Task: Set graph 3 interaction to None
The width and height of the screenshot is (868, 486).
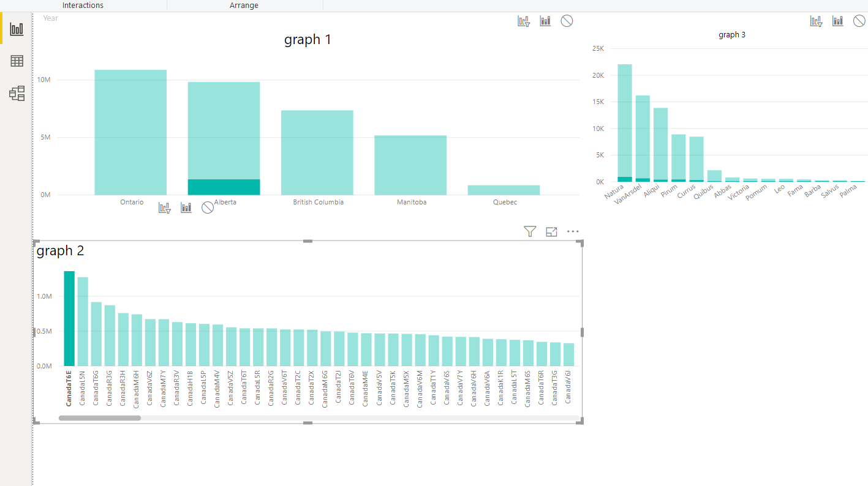Action: (859, 21)
